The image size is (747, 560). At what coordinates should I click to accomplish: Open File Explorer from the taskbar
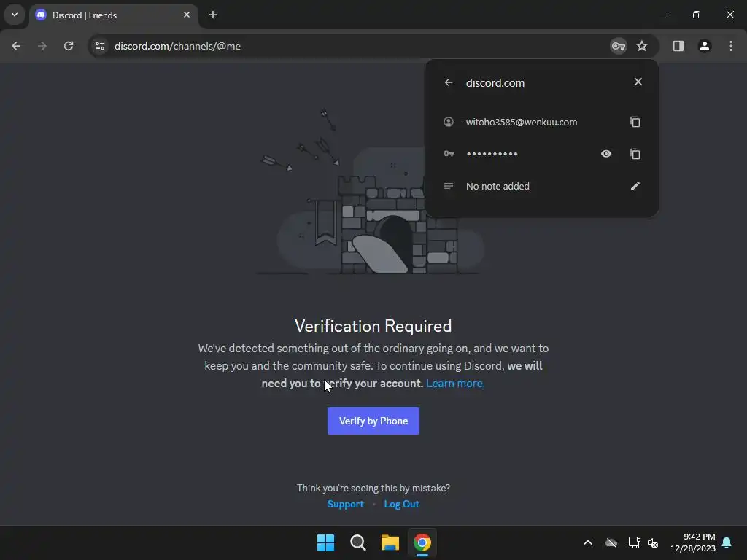(x=390, y=542)
